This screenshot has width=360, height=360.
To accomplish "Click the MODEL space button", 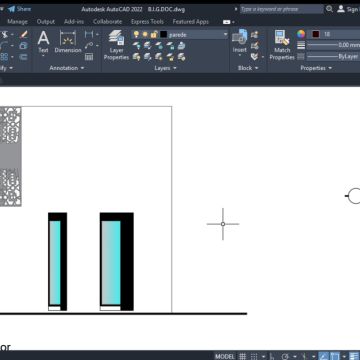I will coord(225,356).
